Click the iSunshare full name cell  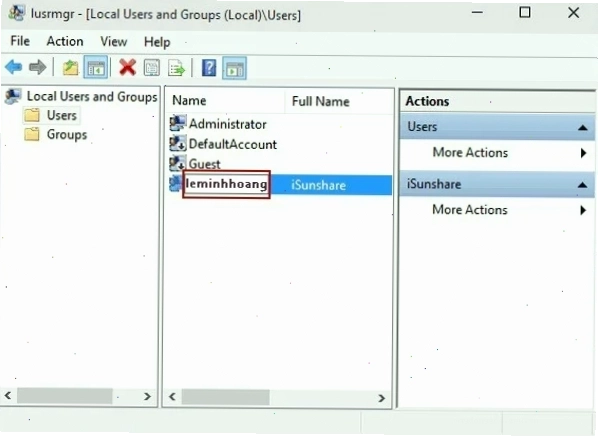pyautogui.click(x=318, y=185)
